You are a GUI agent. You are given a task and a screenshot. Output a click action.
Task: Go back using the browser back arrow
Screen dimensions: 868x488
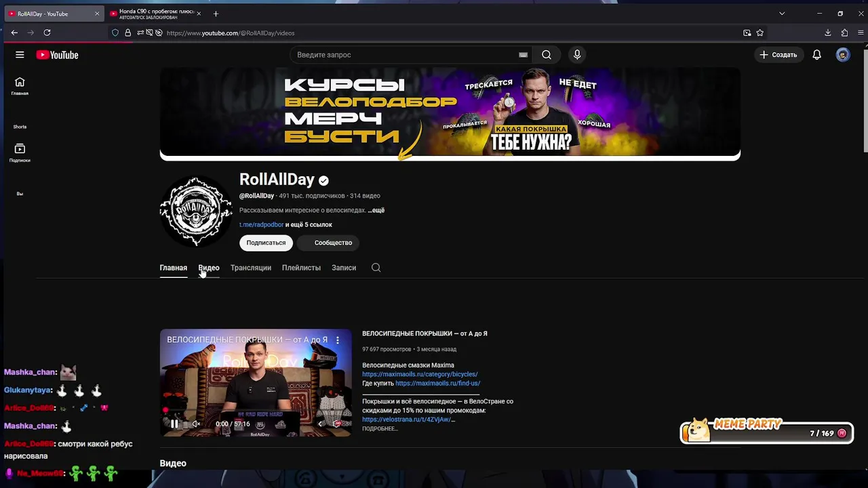14,33
